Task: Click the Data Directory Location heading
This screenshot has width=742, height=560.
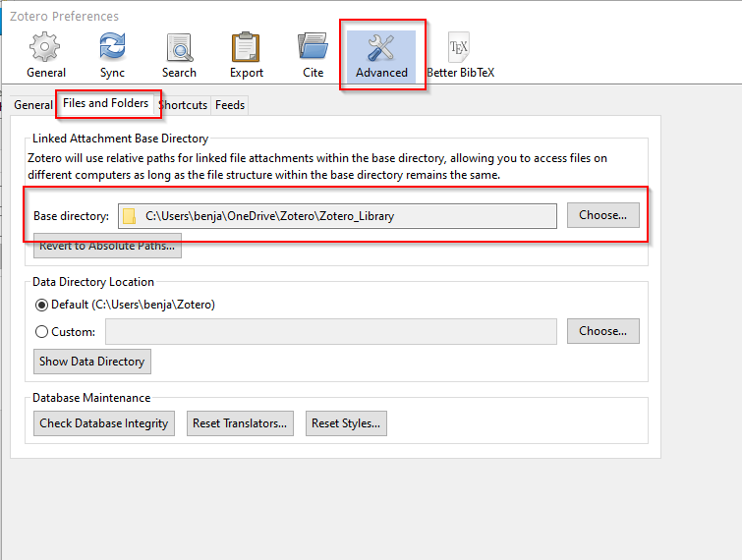Action: (93, 282)
